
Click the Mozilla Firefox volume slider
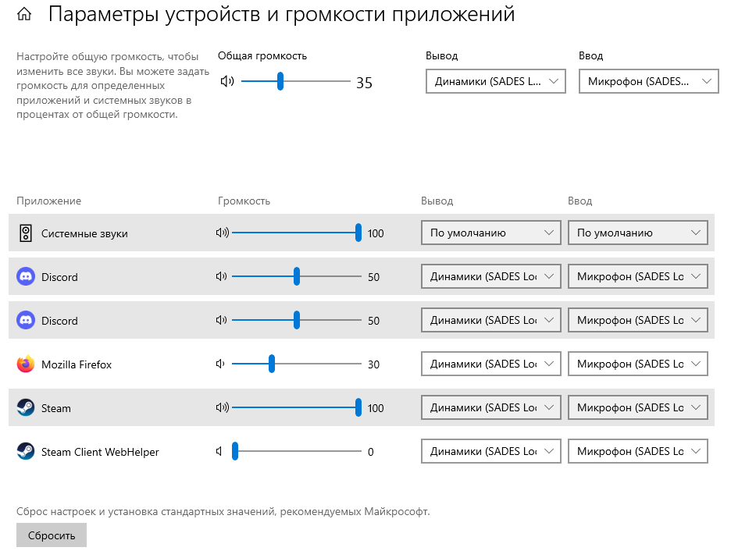pyautogui.click(x=297, y=364)
